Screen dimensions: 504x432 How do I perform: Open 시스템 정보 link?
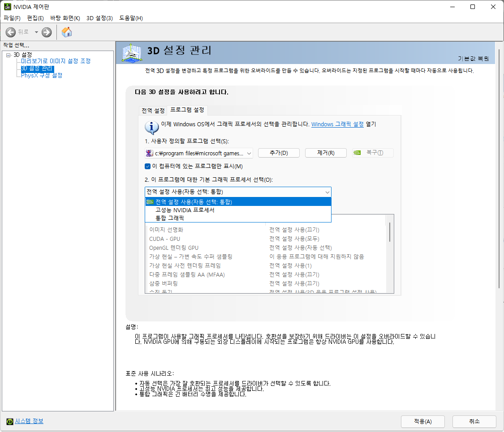(x=29, y=421)
